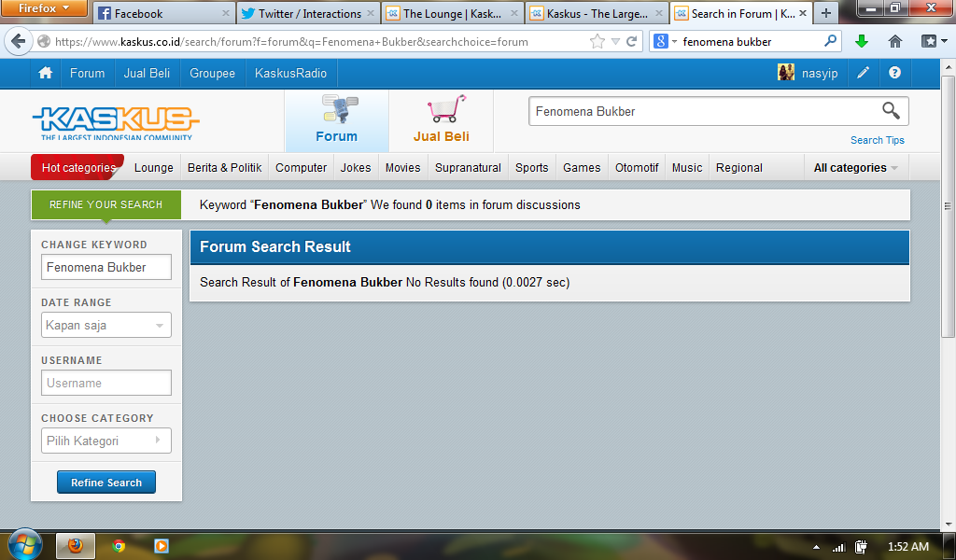956x560 pixels.
Task: Select the Jual Beli shopping cart icon
Action: (447, 109)
